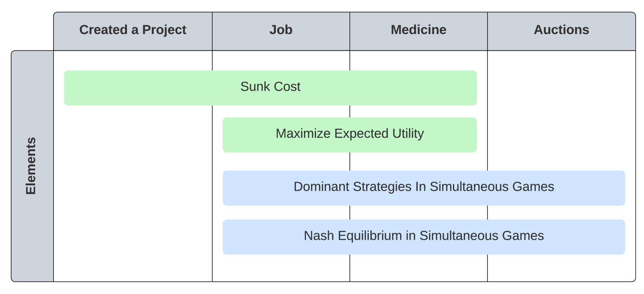Click blank Medicine cell below Nash Equilibrium bar
Viewport: 644px width, 294px height.
[418, 268]
